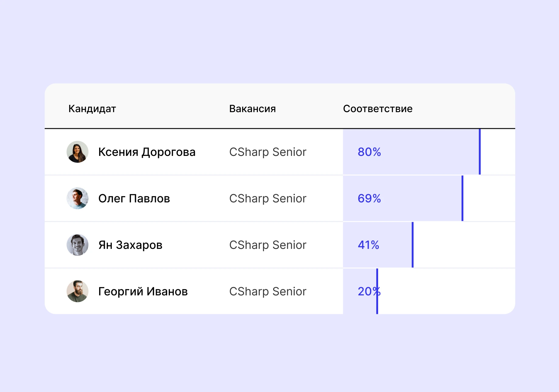
Task: Click Георгий Иванов's avatar photo
Action: pyautogui.click(x=78, y=291)
